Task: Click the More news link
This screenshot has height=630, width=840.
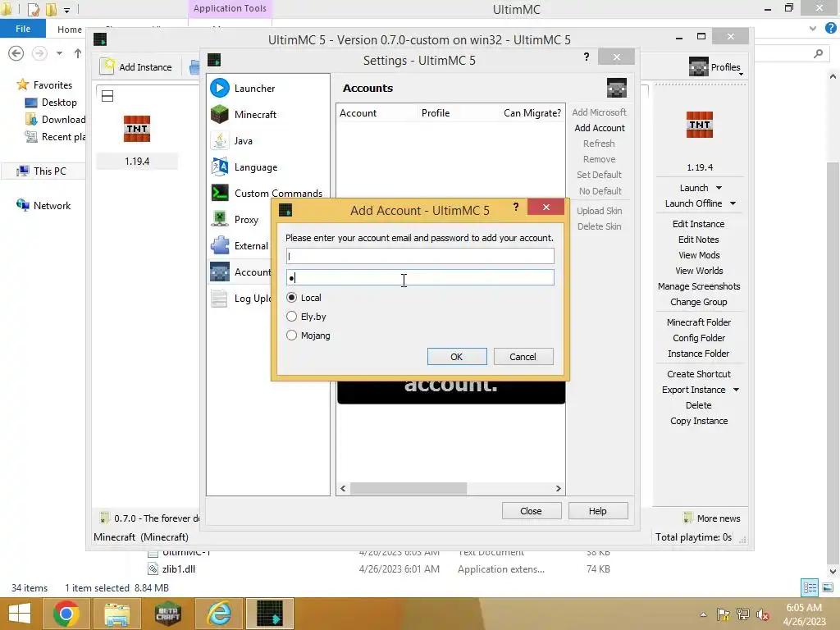Action: tap(719, 518)
